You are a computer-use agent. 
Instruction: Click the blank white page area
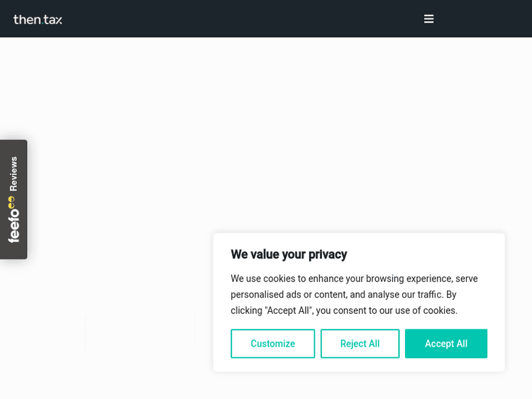coord(284,128)
